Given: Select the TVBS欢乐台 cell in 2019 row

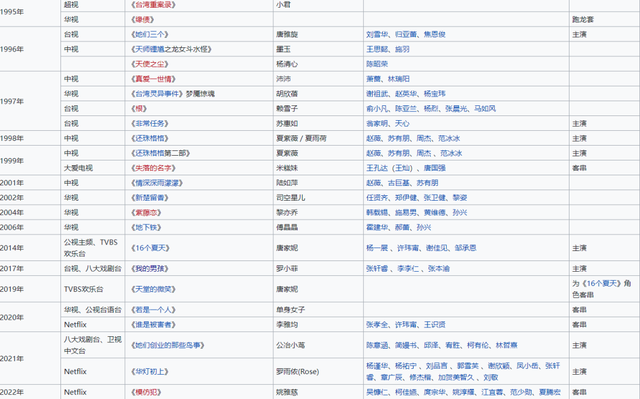Looking at the screenshot, I should pyautogui.click(x=93, y=289).
